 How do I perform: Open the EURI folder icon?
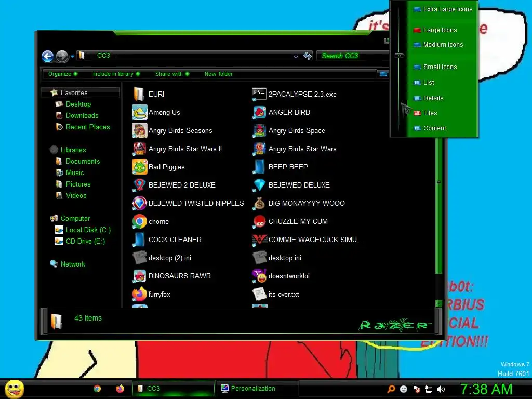(139, 95)
